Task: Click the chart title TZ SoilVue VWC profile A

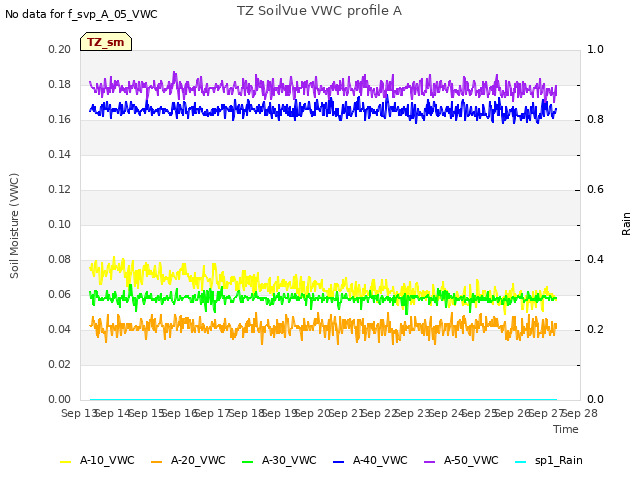Action: point(320,11)
